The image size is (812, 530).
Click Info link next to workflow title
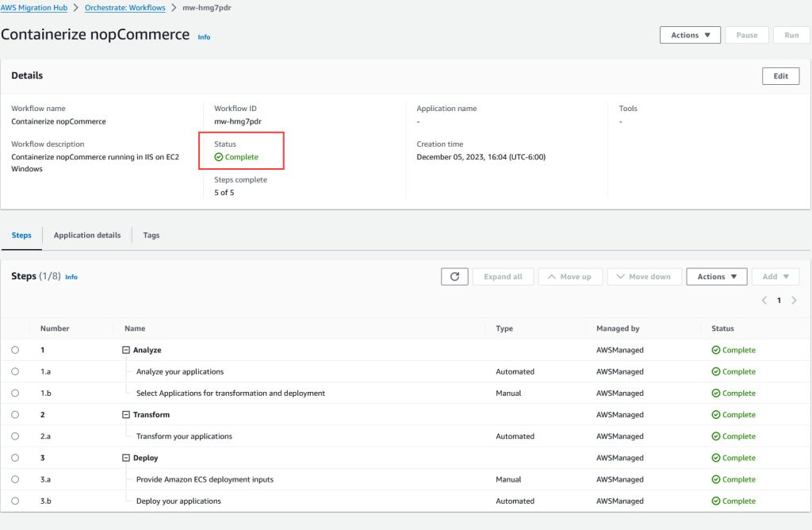coord(204,36)
